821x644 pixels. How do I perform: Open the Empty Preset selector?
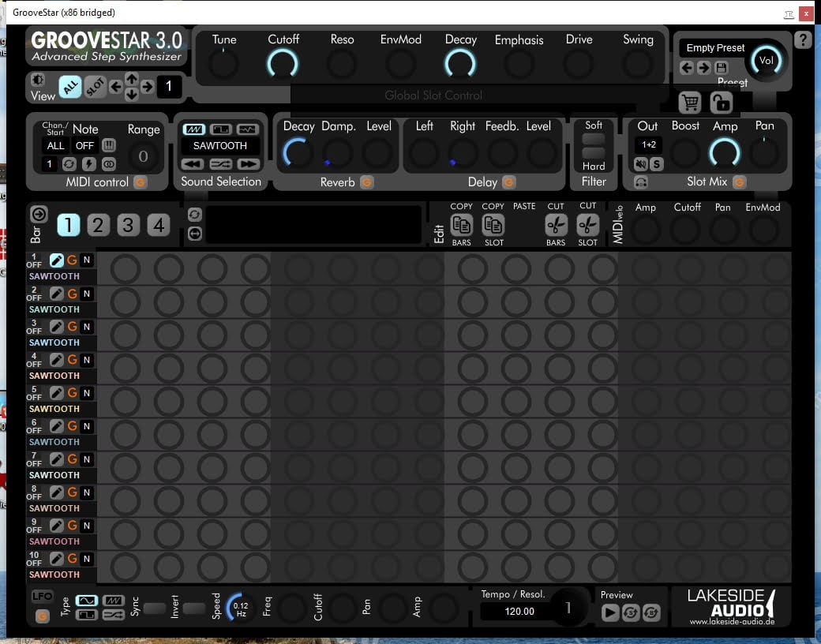715,48
